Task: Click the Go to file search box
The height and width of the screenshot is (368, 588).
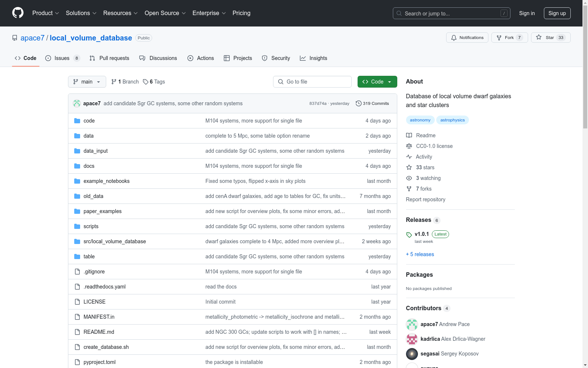Action: (x=312, y=82)
